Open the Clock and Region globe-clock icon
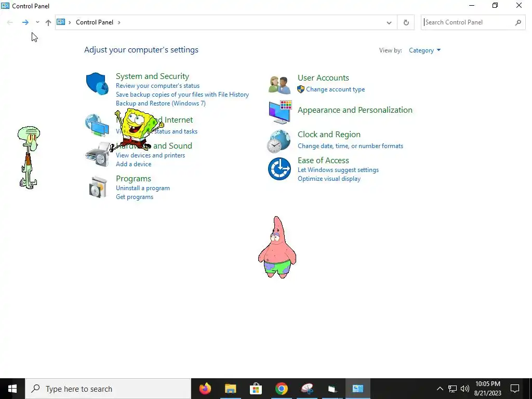This screenshot has height=399, width=532. tap(278, 141)
